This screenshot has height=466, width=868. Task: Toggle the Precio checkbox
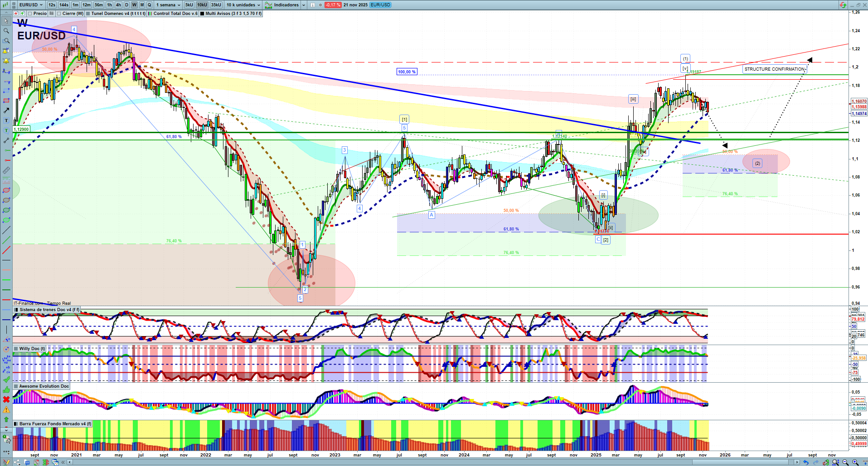pos(30,14)
